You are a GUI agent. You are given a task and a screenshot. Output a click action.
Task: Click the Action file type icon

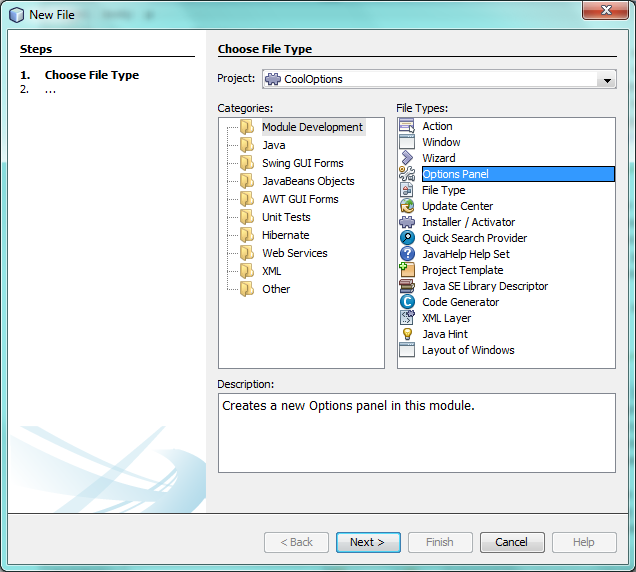coord(407,126)
